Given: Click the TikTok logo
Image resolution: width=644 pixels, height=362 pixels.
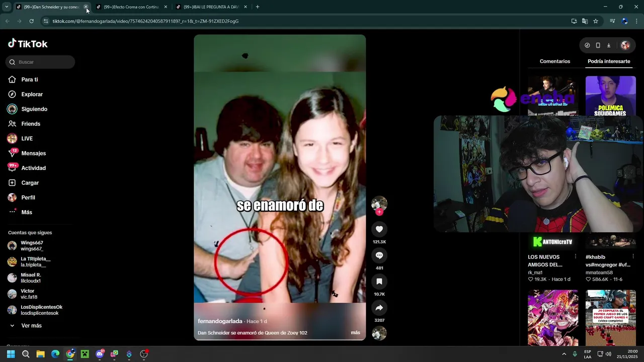Looking at the screenshot, I should pyautogui.click(x=28, y=44).
